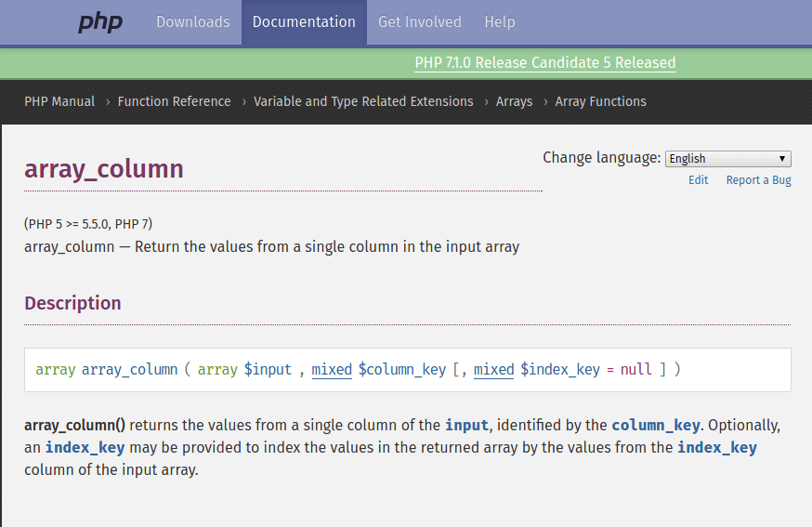Screen dimensions: 812x527
Task: Click the $index_key parameter in the signature
Action: [x=560, y=370]
